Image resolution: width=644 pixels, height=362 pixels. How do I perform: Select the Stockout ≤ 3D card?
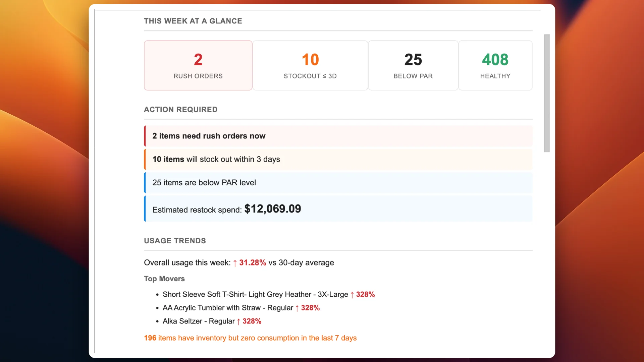coord(310,65)
